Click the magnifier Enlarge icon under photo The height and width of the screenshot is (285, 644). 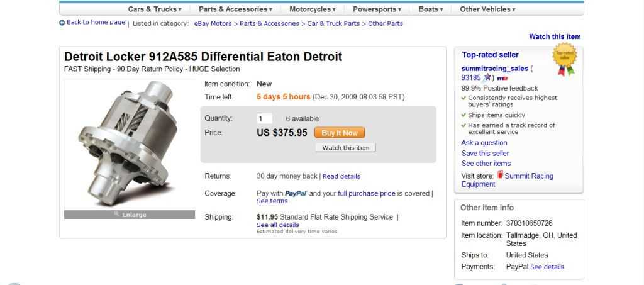point(116,214)
